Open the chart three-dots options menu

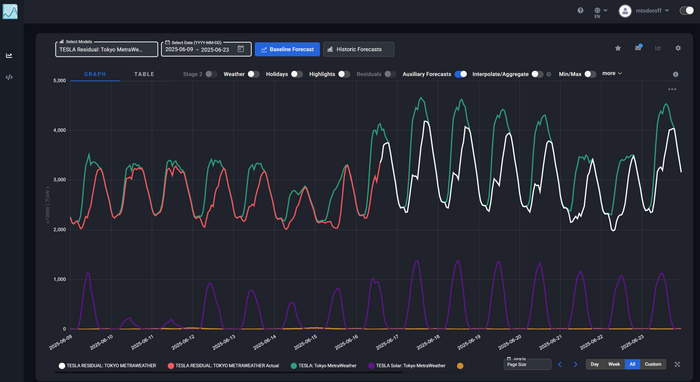click(x=672, y=89)
